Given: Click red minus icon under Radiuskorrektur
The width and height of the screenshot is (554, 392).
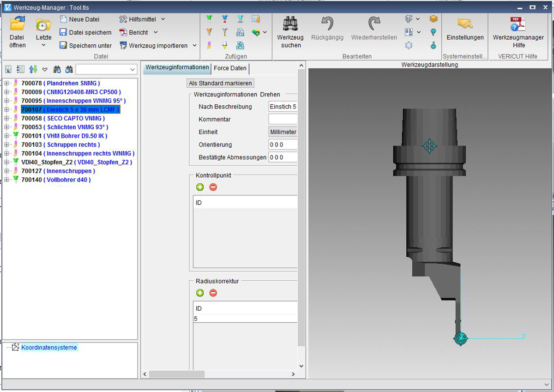Looking at the screenshot, I should pyautogui.click(x=213, y=293).
